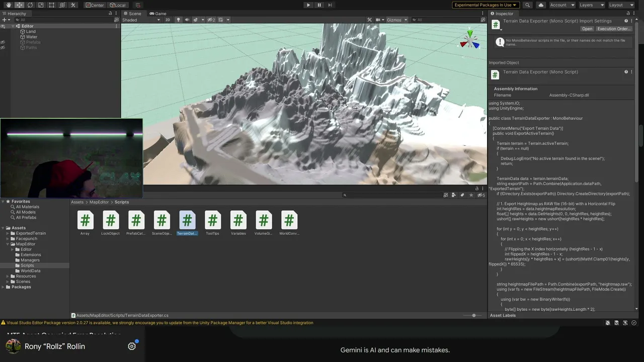This screenshot has height=362, width=644.
Task: Open debug mode bug icon in status bar
Action: [608, 323]
